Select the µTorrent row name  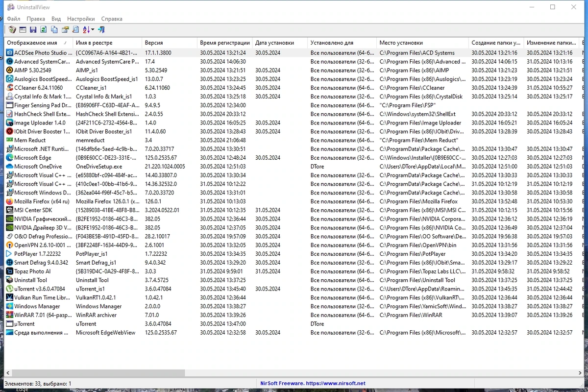tap(24, 324)
